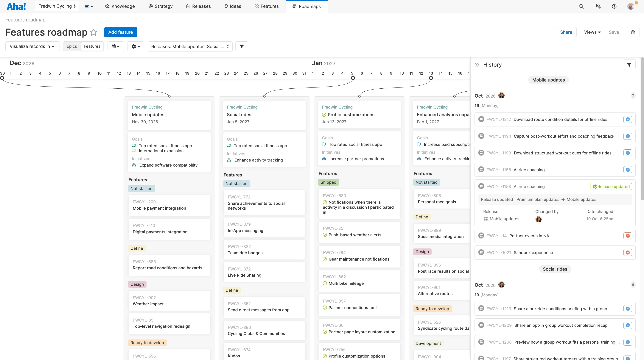Click plus icon on first FWCYL-1158 row
644x360 pixels.
(628, 170)
